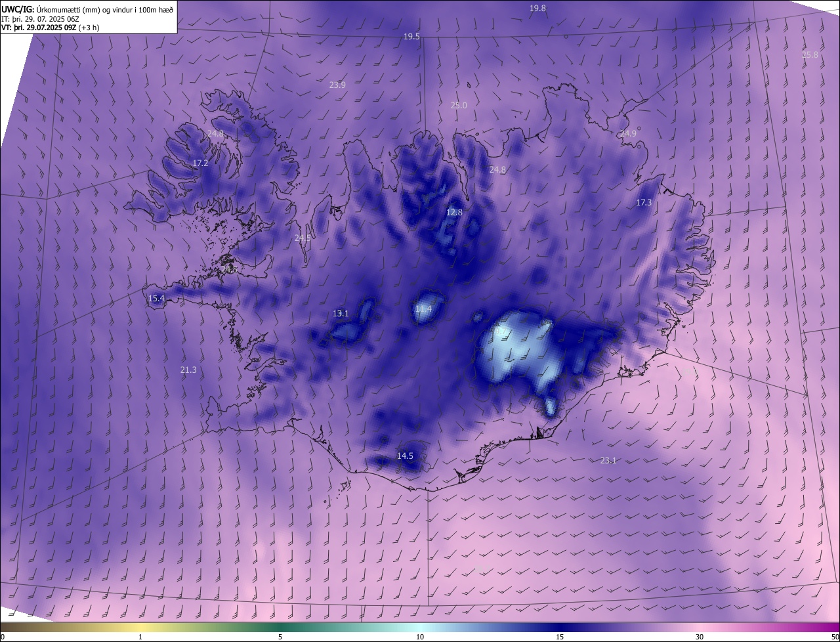Click the 19.5 value label
Image resolution: width=840 pixels, height=642 pixels.
point(411,37)
